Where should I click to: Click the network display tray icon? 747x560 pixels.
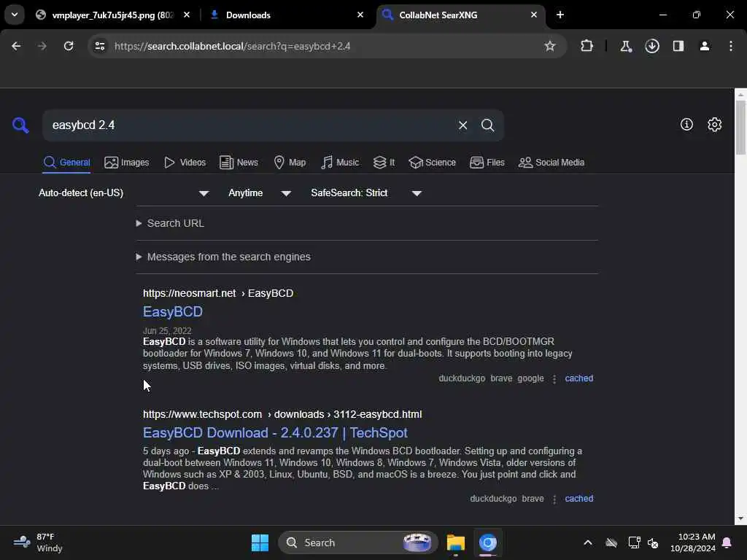click(634, 542)
